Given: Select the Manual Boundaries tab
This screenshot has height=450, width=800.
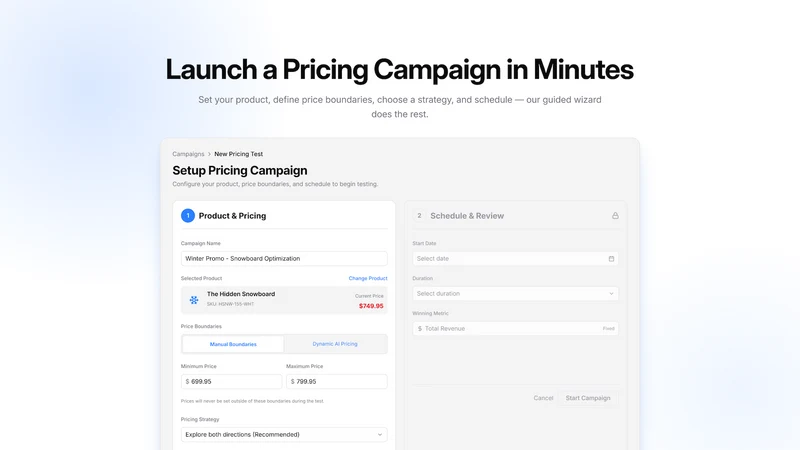Looking at the screenshot, I should tap(233, 344).
